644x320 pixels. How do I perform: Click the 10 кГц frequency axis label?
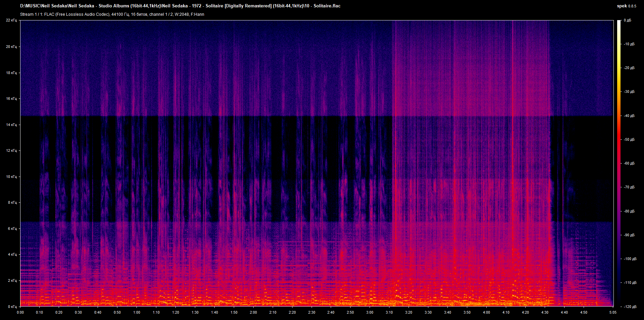pos(11,177)
